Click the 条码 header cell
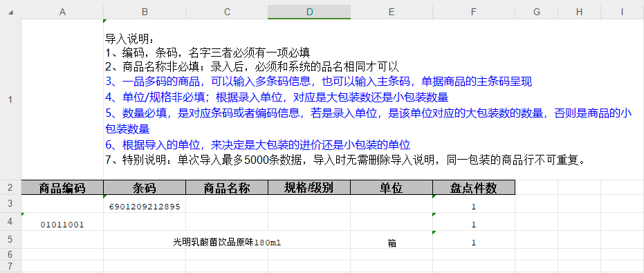Image resolution: width=644 pixels, height=273 pixels. (145, 187)
